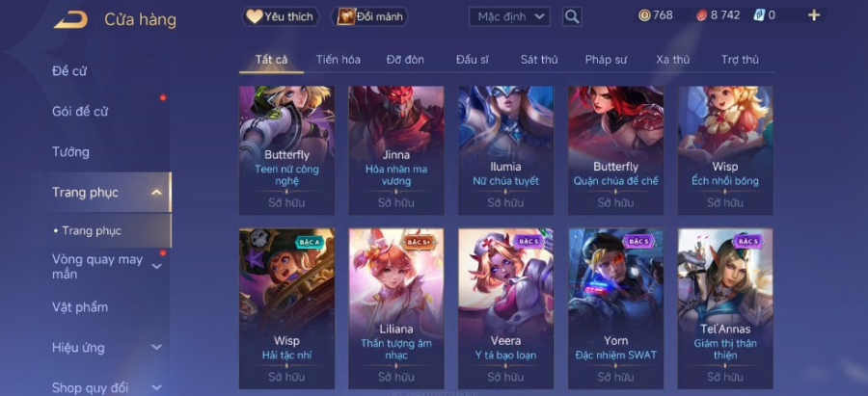Image resolution: width=868 pixels, height=396 pixels.
Task: Select the Liliana Thần tượng âm nhạc skin
Action: point(395,308)
